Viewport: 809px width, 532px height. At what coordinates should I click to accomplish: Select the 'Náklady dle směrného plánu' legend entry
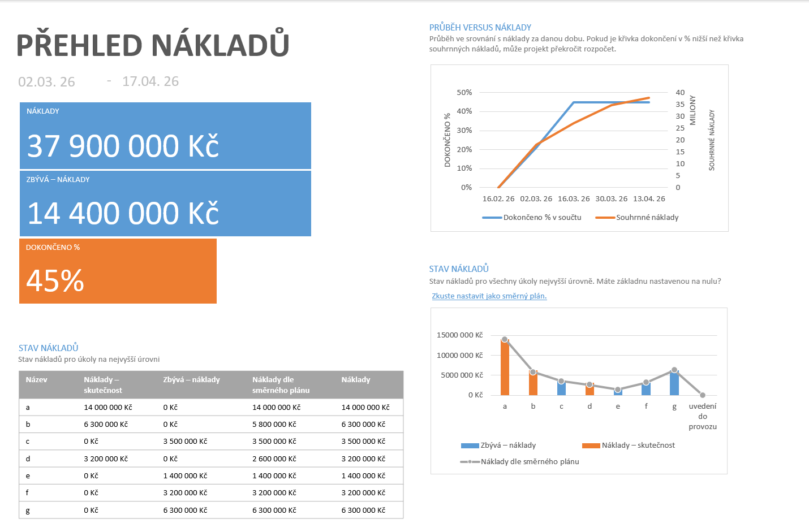coord(520,461)
